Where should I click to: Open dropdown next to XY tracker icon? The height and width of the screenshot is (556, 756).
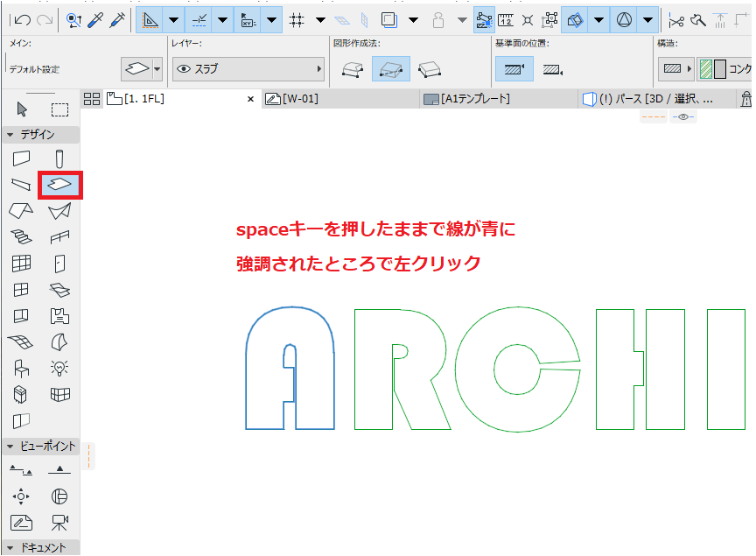click(x=271, y=20)
